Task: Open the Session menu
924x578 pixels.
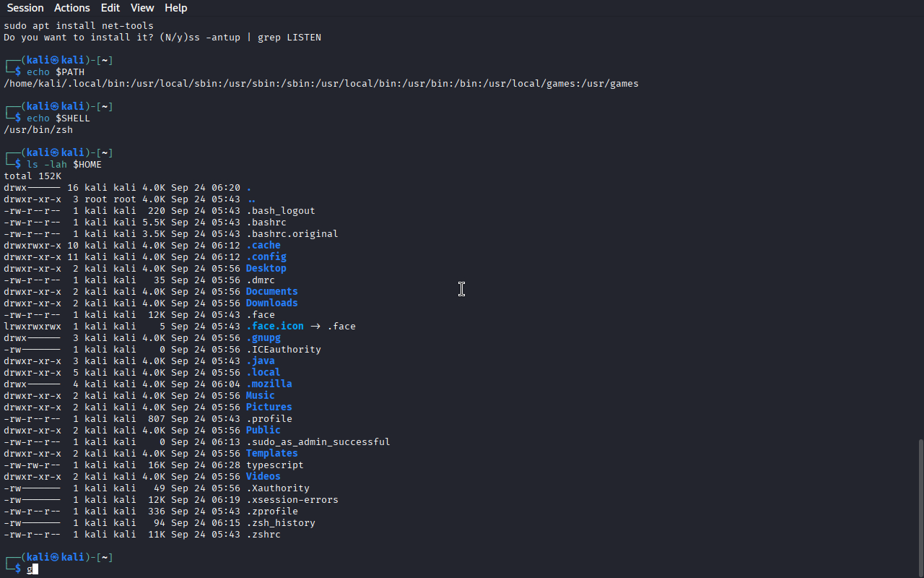Action: [25, 8]
